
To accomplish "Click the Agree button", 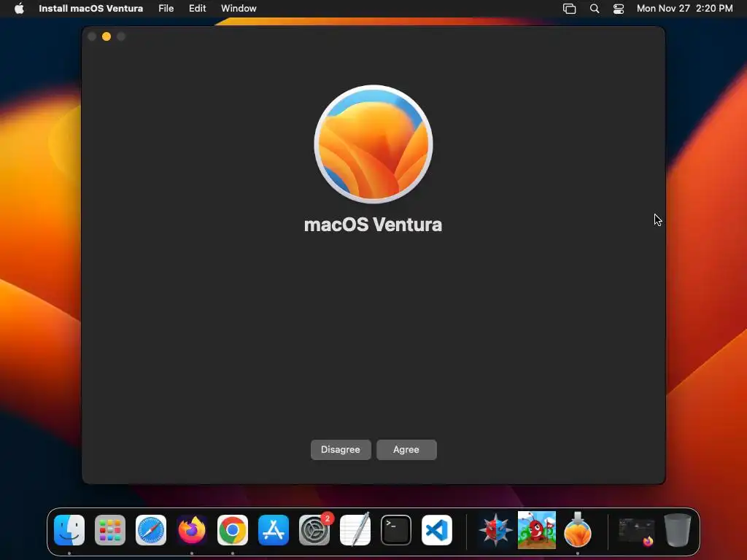I will click(406, 449).
